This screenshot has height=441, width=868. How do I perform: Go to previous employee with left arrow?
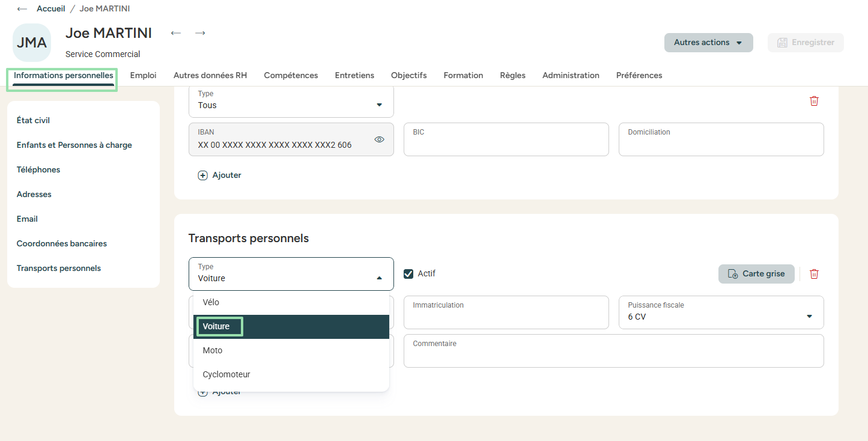[176, 33]
